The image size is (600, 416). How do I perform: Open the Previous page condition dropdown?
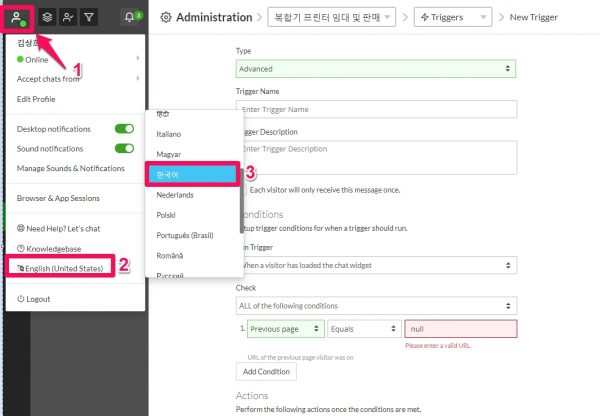(286, 329)
